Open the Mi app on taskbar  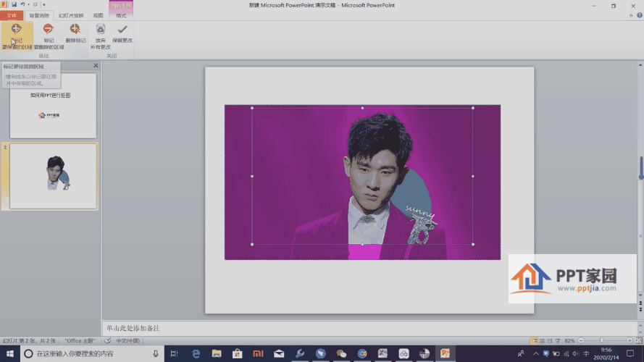(258, 353)
